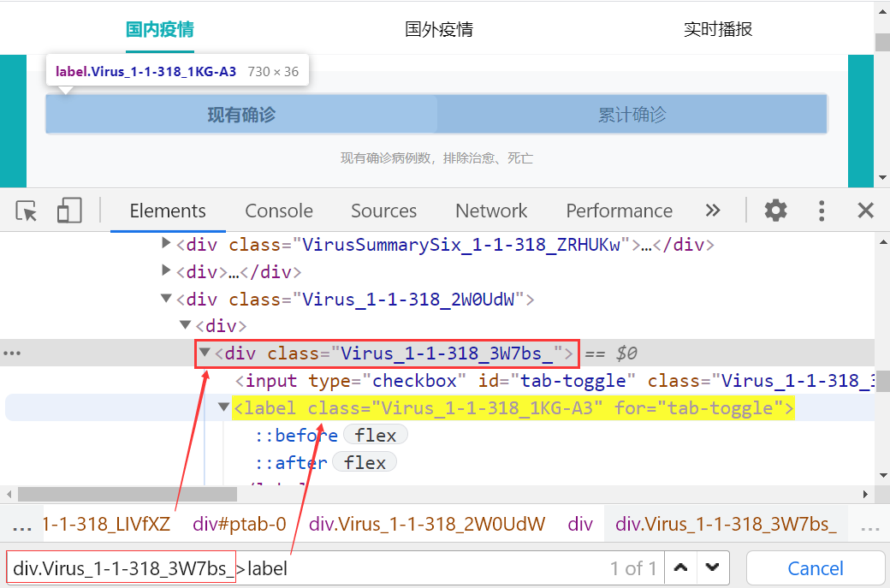Go to next search result arrow
Viewport: 890px width, 588px height.
click(712, 567)
